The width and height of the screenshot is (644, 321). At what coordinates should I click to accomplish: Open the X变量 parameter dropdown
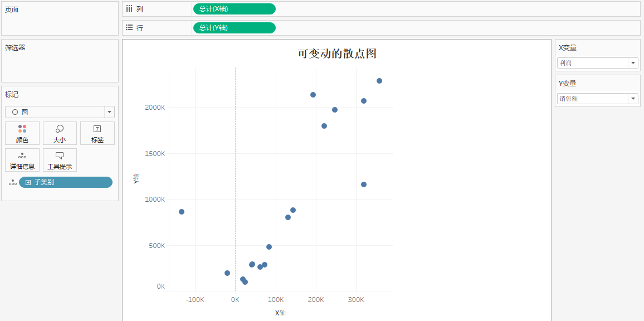[597, 63]
